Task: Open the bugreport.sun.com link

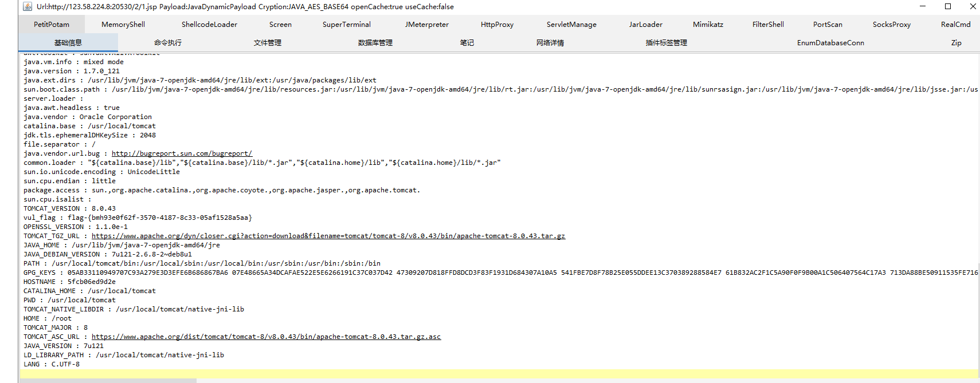Action: [x=182, y=153]
